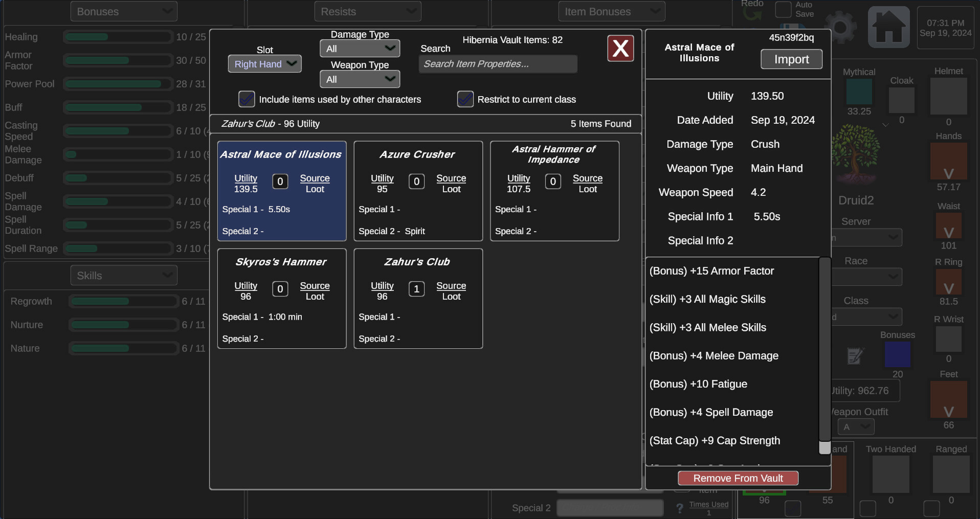Viewport: 980px width, 519px height.
Task: Click the druid tree character image
Action: coord(856,154)
